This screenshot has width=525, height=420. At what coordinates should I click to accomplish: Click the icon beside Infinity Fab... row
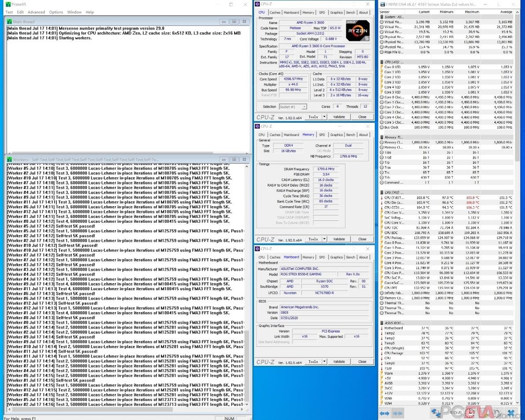coord(382,293)
